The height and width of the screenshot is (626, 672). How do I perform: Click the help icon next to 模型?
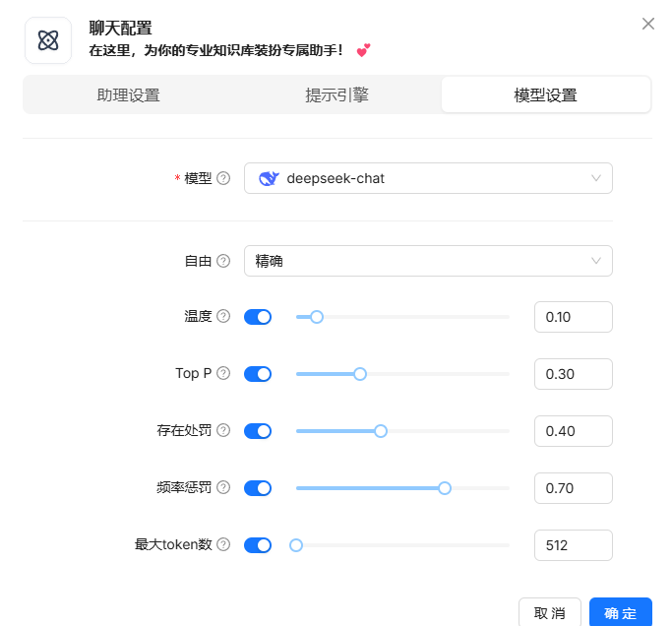[223, 178]
